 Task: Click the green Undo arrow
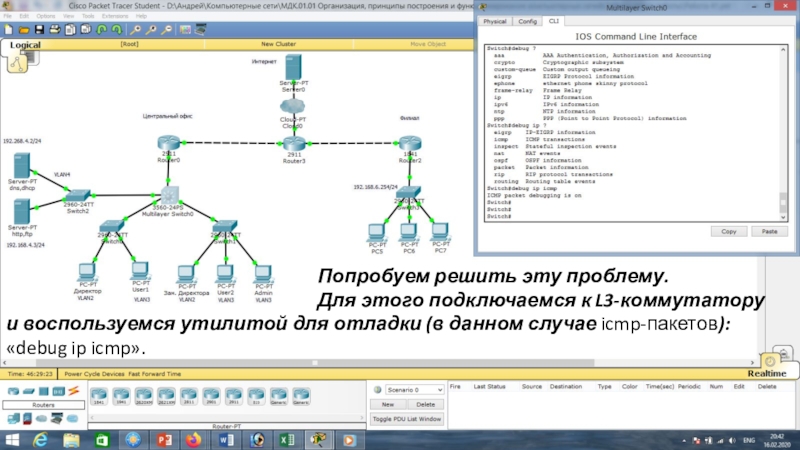(102, 30)
